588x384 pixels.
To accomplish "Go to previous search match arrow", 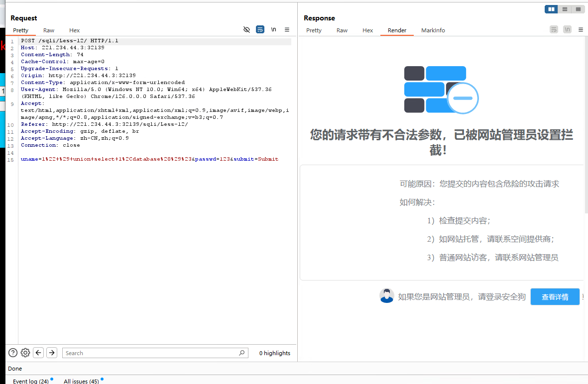I will point(38,353).
